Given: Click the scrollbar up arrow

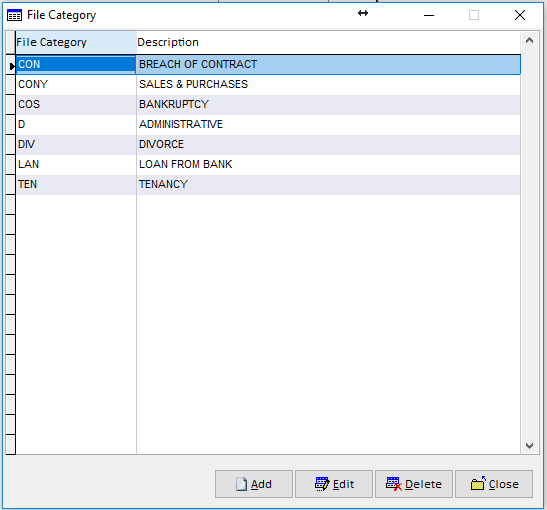Looking at the screenshot, I should click(x=529, y=40).
